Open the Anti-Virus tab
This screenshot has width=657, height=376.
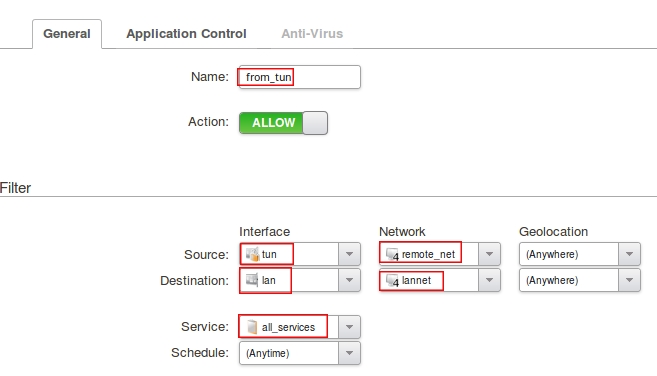312,34
